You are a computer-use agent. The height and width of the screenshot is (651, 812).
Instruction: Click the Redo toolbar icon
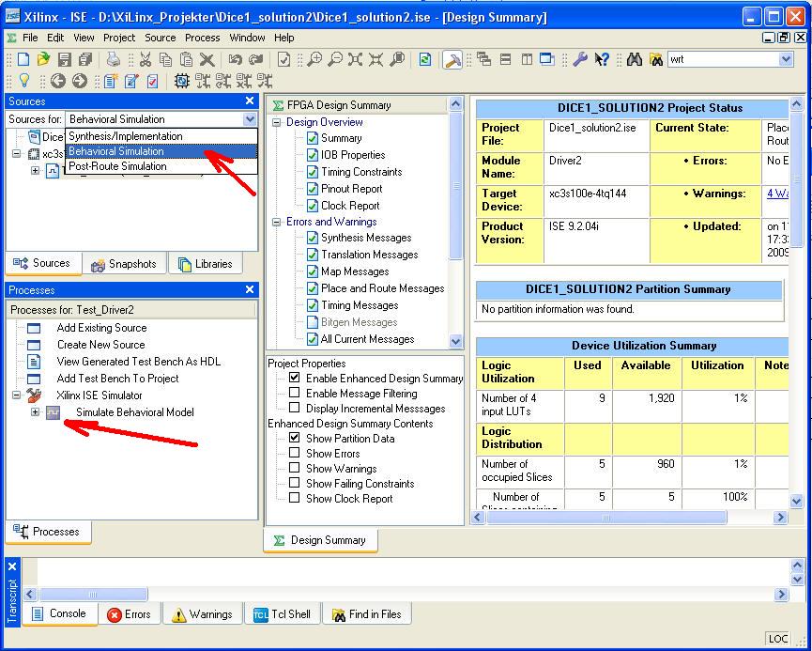pos(256,59)
